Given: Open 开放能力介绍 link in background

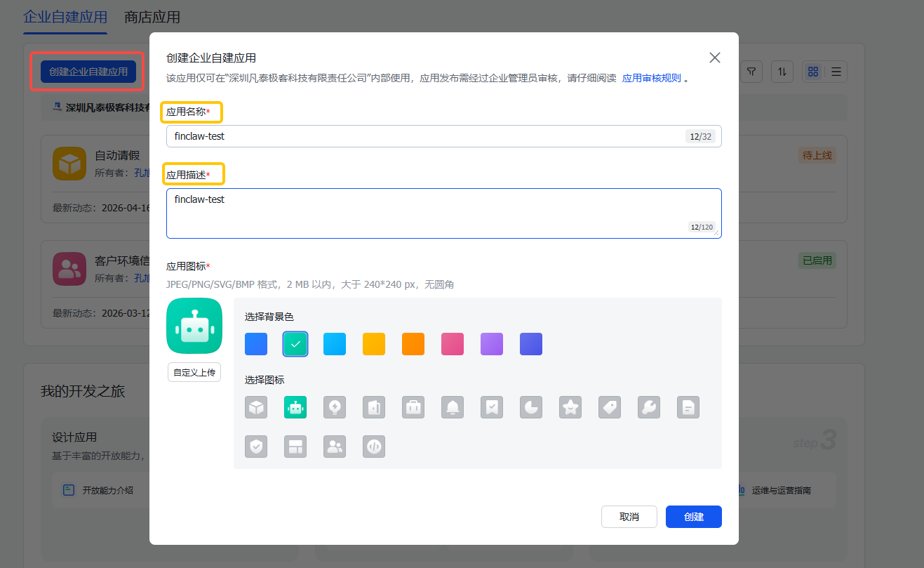Looking at the screenshot, I should 108,490.
